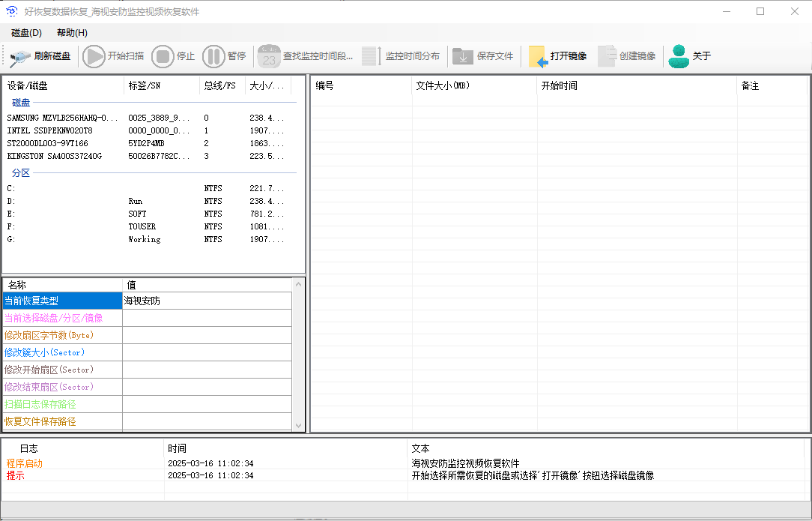Click the 标签/SN column header
Image resolution: width=812 pixels, height=521 pixels.
pyautogui.click(x=162, y=85)
